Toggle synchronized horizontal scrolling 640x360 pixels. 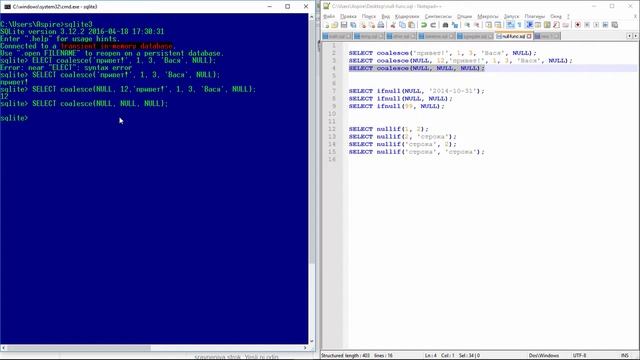coord(498,25)
